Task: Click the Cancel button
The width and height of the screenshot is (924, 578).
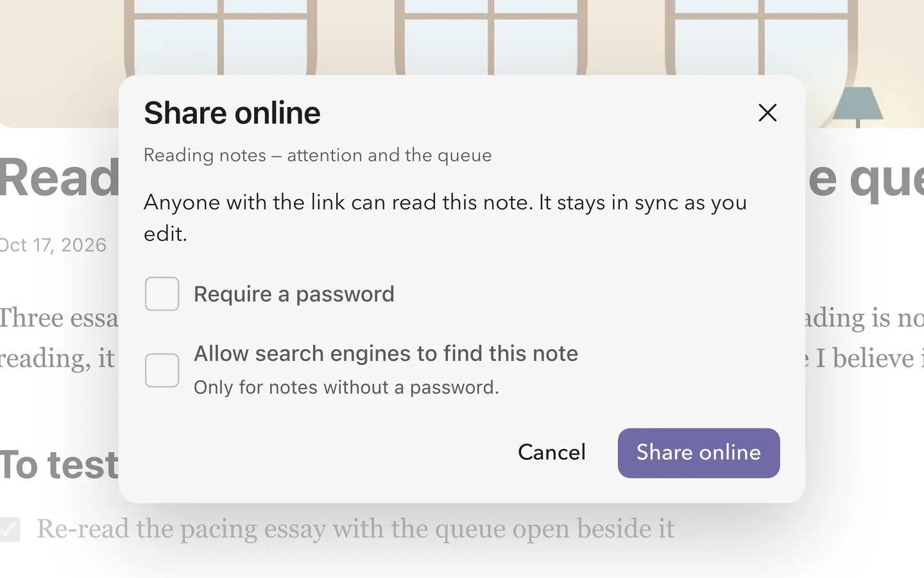Action: [552, 453]
